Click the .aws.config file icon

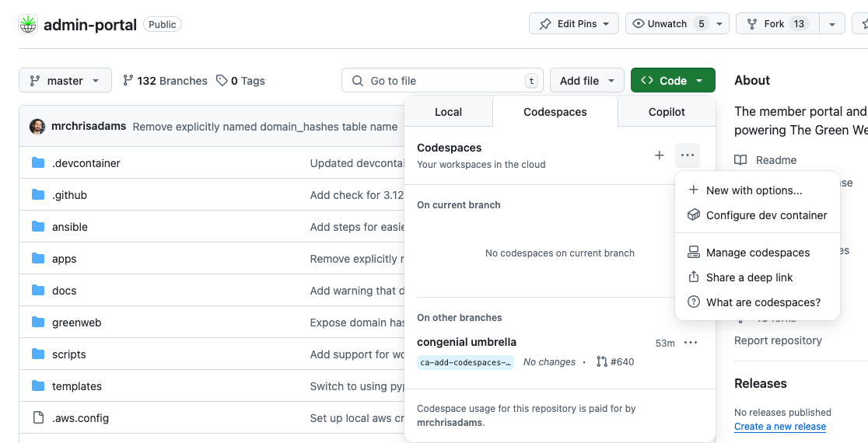pyautogui.click(x=37, y=417)
